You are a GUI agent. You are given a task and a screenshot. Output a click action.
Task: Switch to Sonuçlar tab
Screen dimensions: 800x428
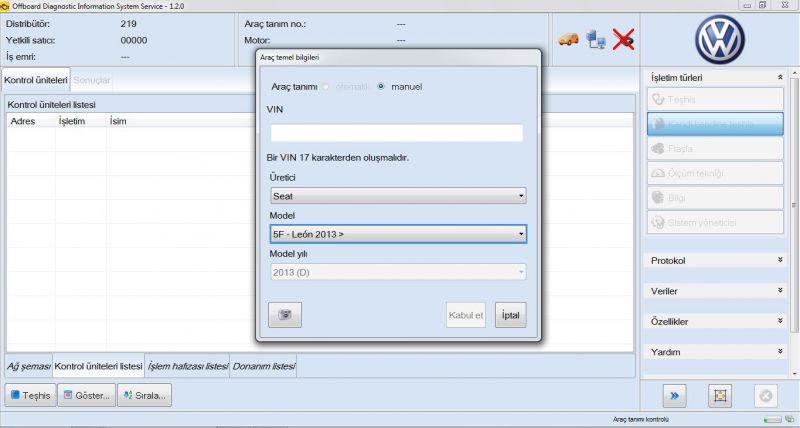pos(92,80)
